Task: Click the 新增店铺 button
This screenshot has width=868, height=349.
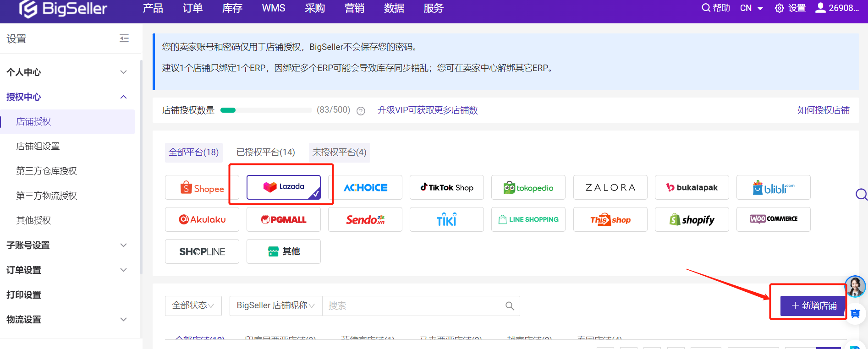Action: pos(813,305)
